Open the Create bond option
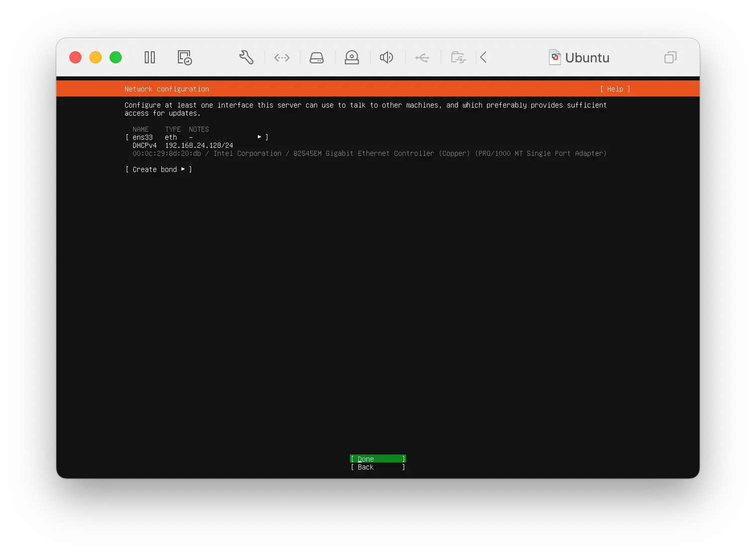Screen dimensions: 756x553 159,169
